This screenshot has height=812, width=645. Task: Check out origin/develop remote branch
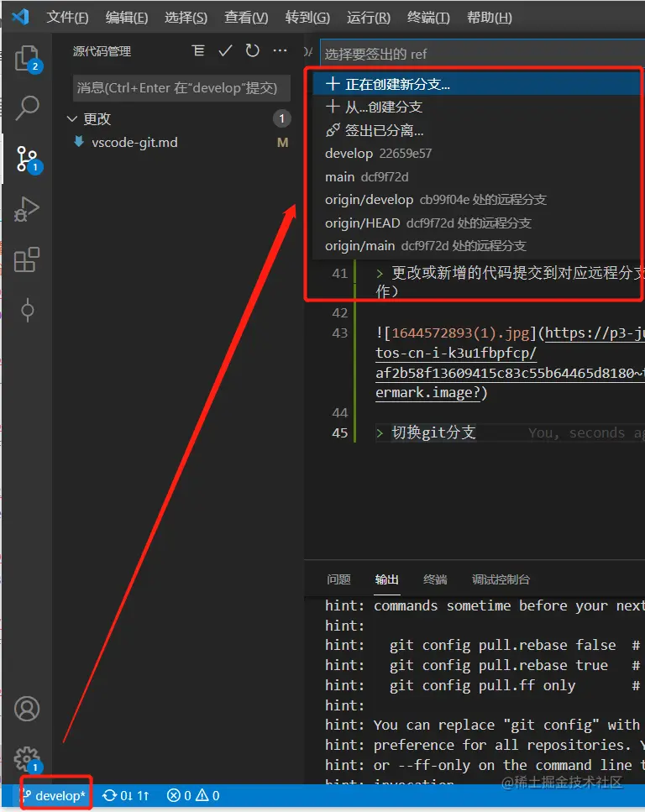(x=477, y=199)
